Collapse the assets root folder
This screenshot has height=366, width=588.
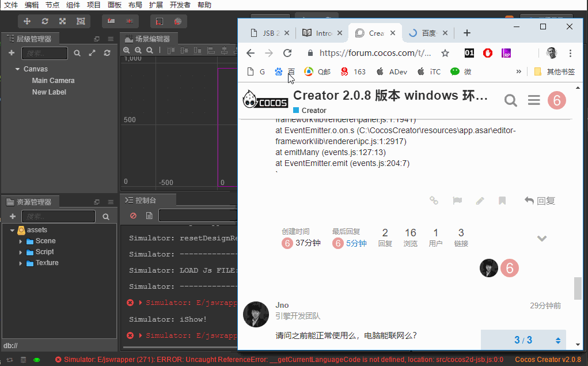point(12,230)
